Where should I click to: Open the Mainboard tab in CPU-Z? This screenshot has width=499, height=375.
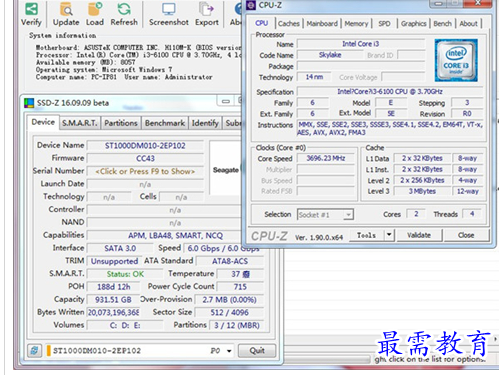[x=322, y=24]
